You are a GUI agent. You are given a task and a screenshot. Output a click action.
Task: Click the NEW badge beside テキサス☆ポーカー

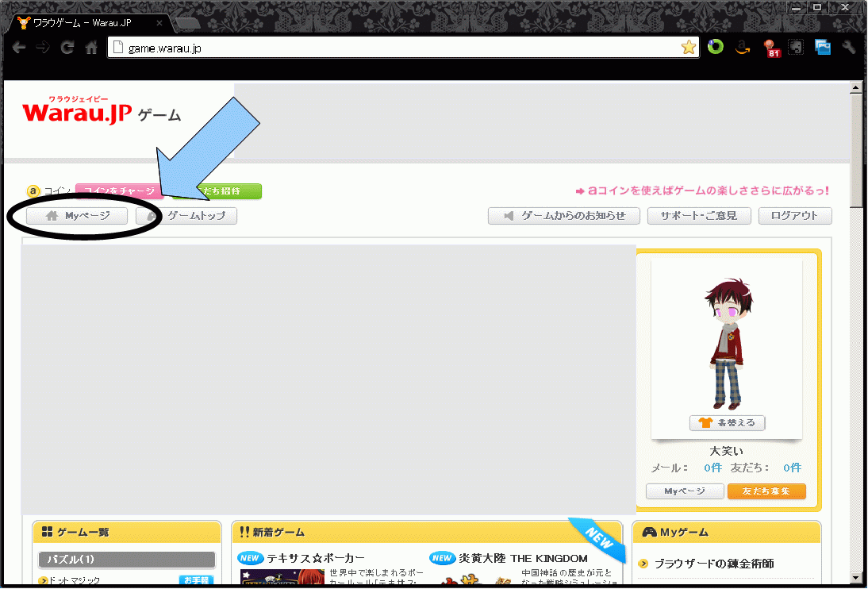pyautogui.click(x=251, y=558)
